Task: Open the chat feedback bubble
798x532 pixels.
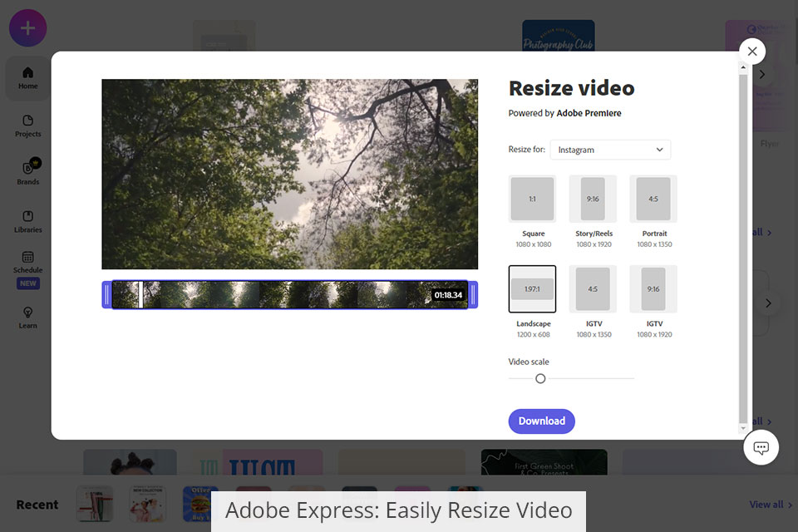Action: pyautogui.click(x=761, y=447)
